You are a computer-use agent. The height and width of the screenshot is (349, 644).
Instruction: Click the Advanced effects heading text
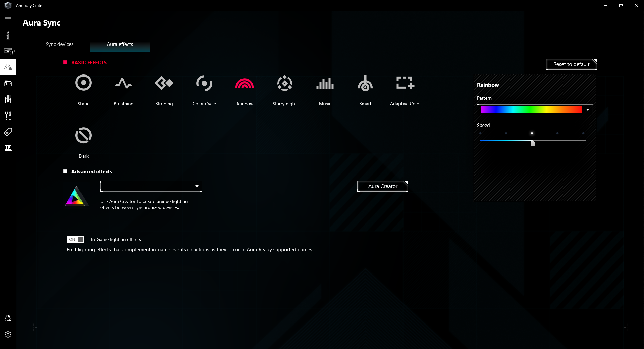[92, 172]
